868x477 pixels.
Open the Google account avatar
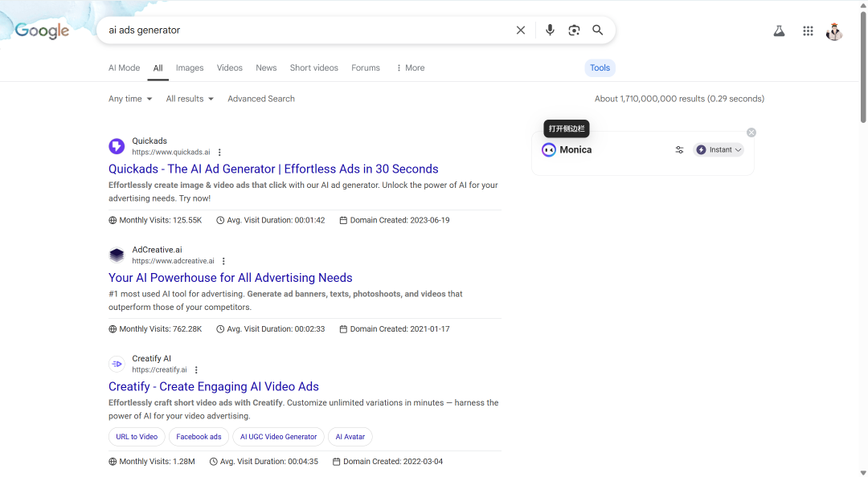coord(834,31)
